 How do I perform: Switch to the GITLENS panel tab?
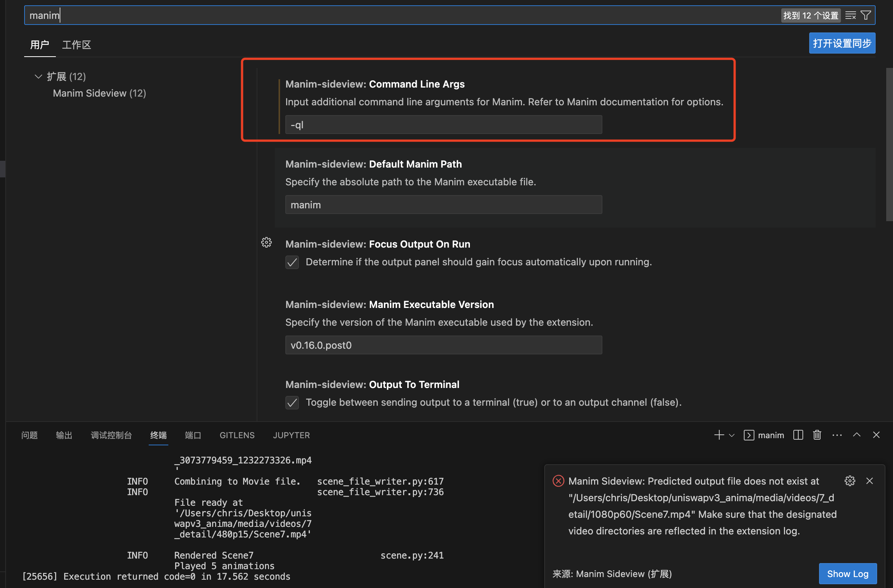click(237, 435)
